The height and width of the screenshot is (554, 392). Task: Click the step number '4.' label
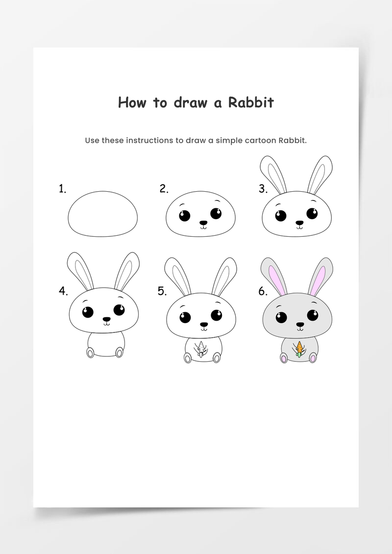pyautogui.click(x=63, y=291)
